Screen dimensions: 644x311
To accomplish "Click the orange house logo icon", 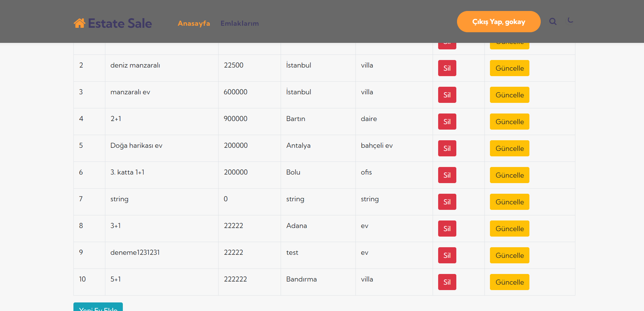I will [x=79, y=23].
